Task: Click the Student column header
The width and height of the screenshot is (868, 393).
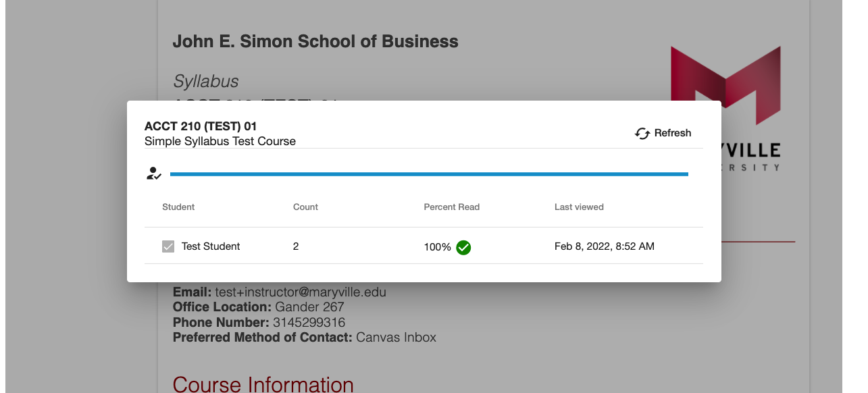Action: [x=178, y=207]
